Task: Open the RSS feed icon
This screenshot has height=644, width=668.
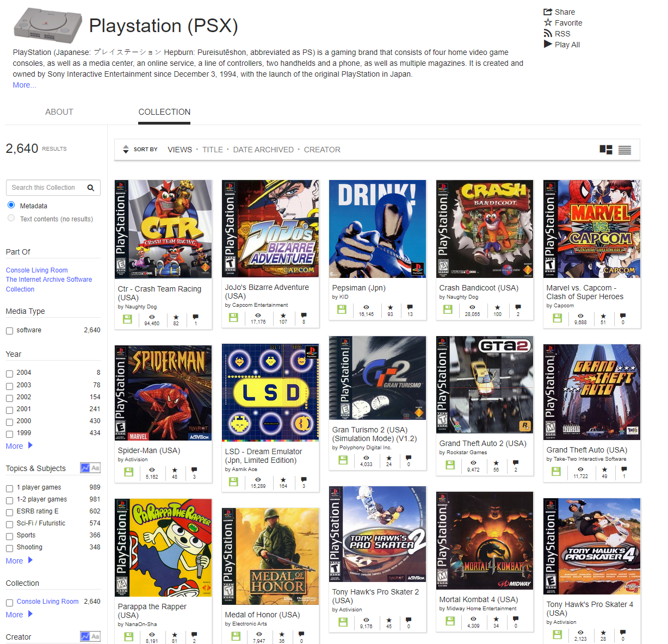Action: tap(548, 34)
